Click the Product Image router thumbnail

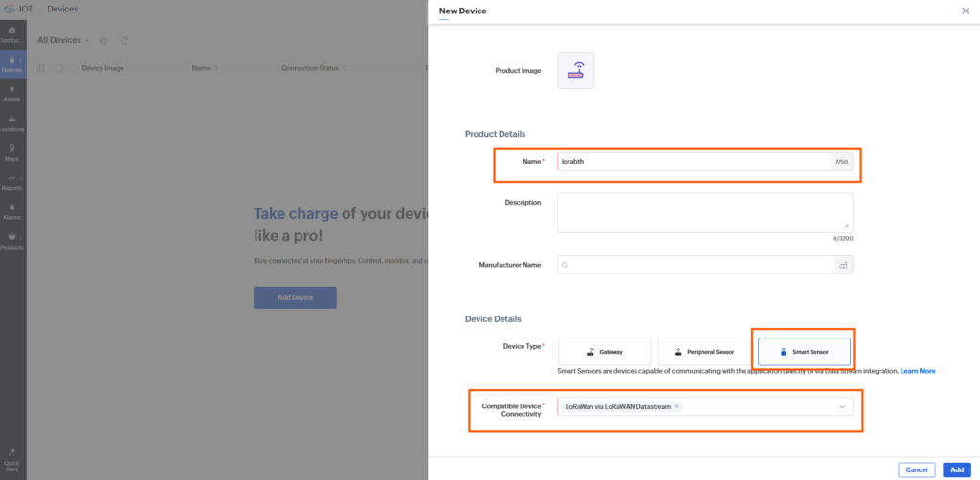coord(575,71)
